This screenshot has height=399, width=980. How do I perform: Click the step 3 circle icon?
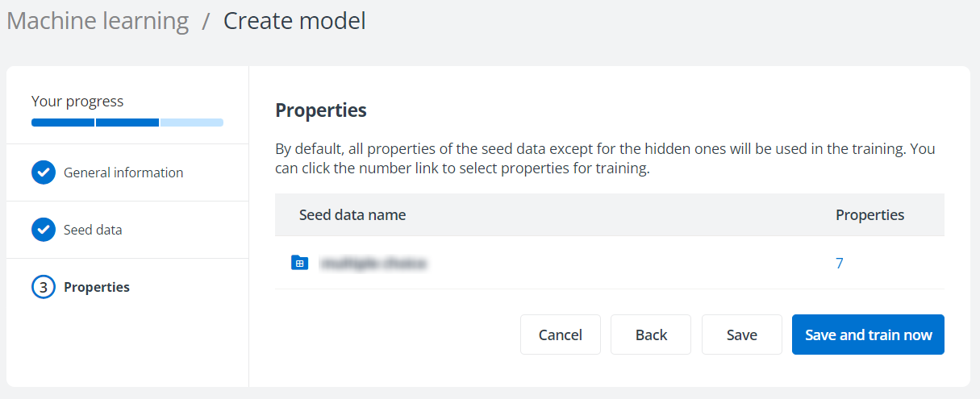pyautogui.click(x=43, y=287)
